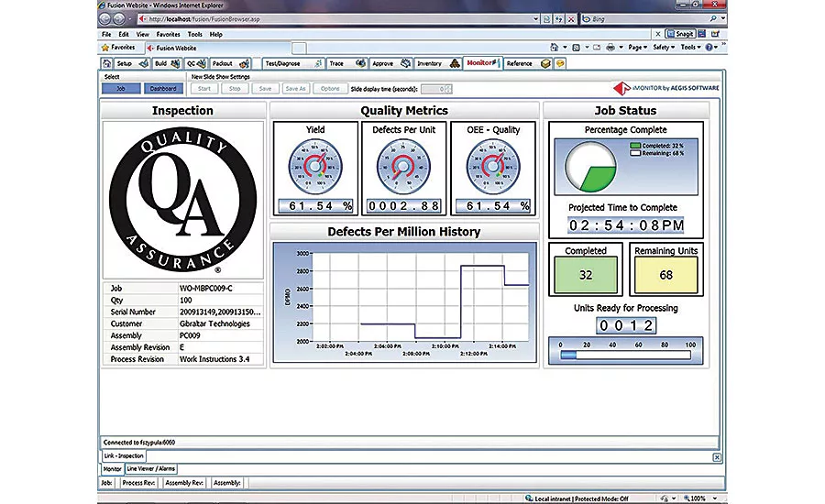Open a new browser tab
Image resolution: width=825 pixels, height=504 pixels.
(x=299, y=49)
